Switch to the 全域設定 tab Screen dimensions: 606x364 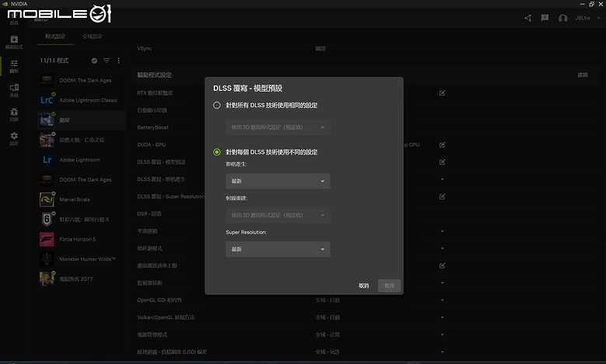coord(92,36)
